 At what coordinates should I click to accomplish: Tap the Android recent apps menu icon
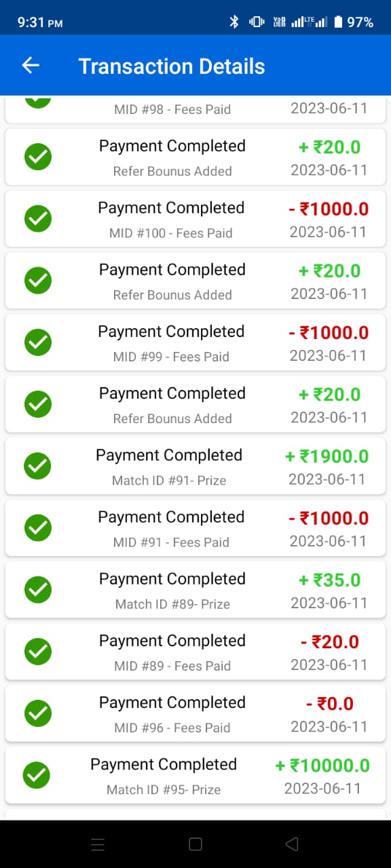coord(98,844)
